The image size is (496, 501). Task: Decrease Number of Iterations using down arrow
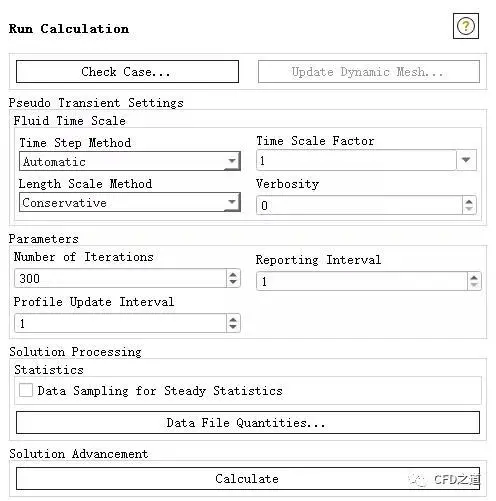(233, 282)
